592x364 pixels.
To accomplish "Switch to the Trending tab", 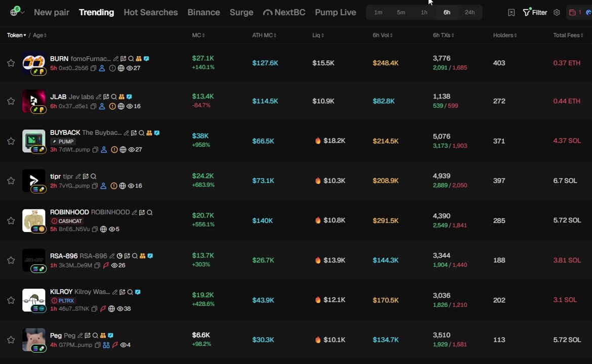I will pos(96,13).
